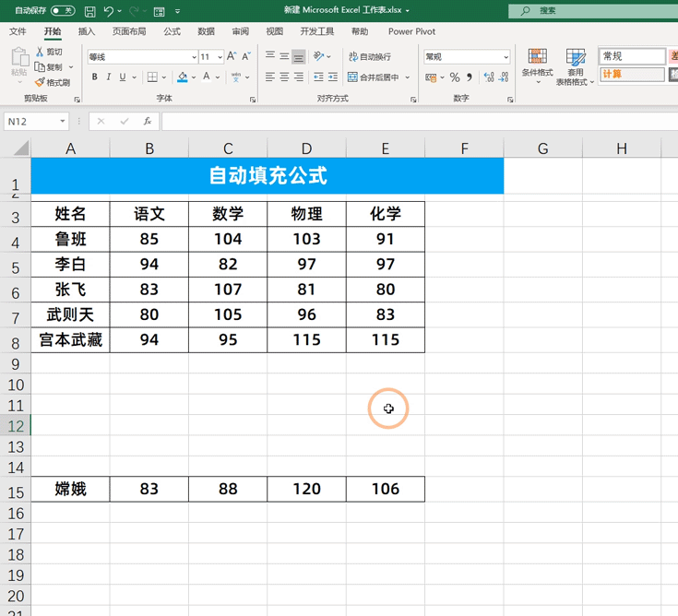Click the phonetic guide (wén) icon
The height and width of the screenshot is (616, 678).
(x=236, y=77)
